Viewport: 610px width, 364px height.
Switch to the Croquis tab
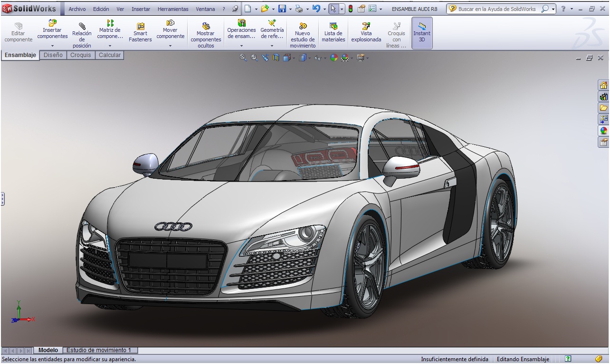point(81,55)
